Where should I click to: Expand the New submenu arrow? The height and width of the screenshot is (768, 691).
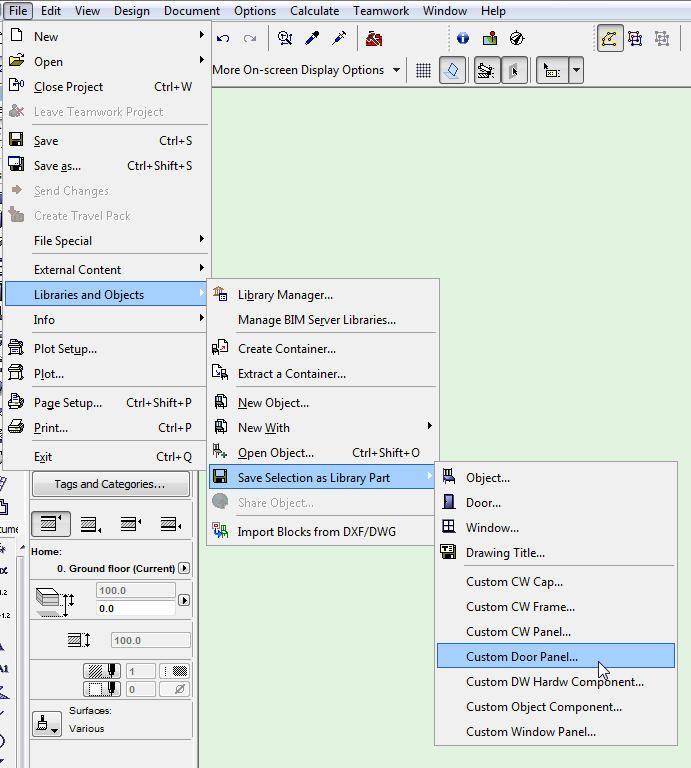pos(201,35)
